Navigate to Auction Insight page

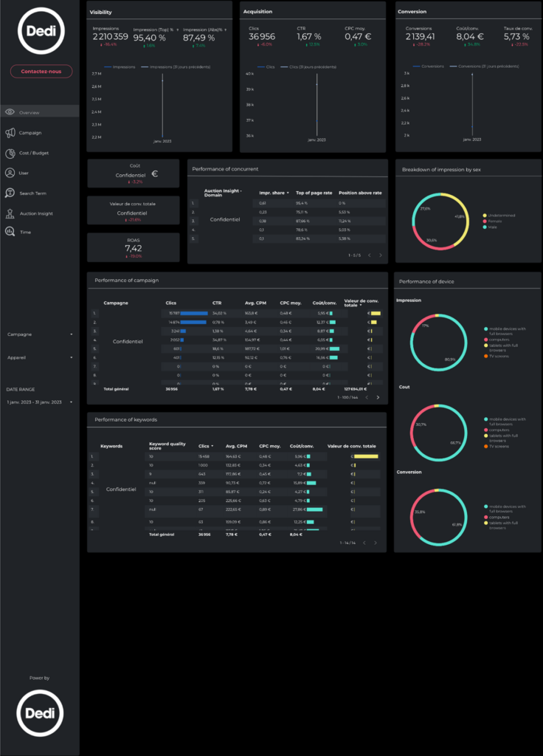coord(36,213)
